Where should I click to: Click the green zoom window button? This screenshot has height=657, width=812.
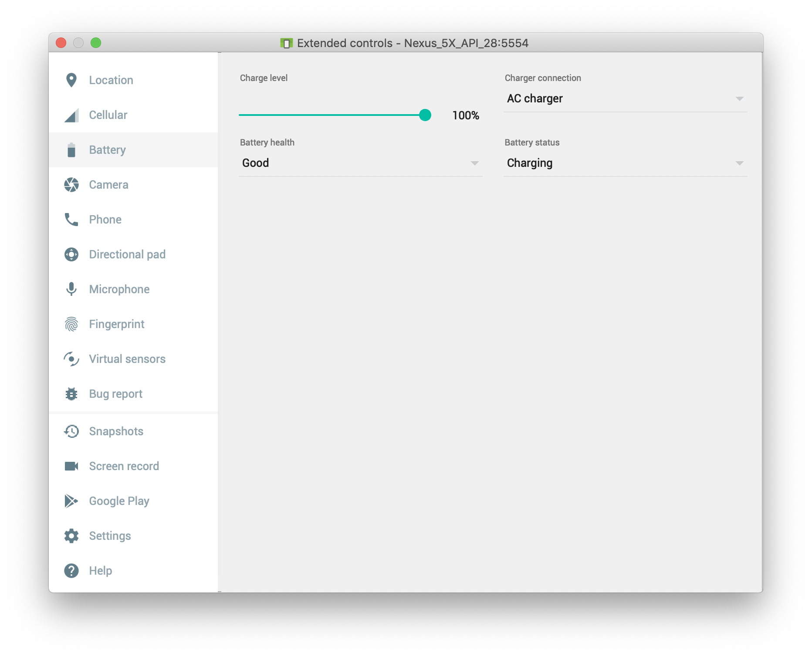[x=96, y=43]
